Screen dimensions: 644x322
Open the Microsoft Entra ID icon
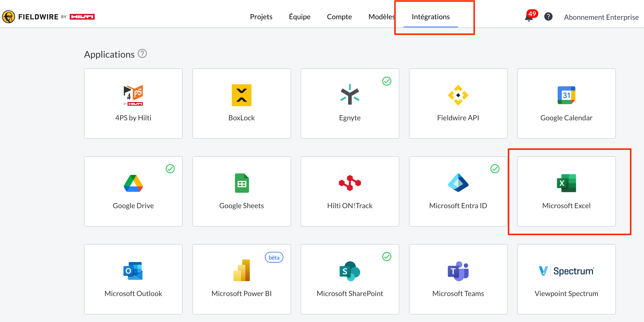(458, 183)
